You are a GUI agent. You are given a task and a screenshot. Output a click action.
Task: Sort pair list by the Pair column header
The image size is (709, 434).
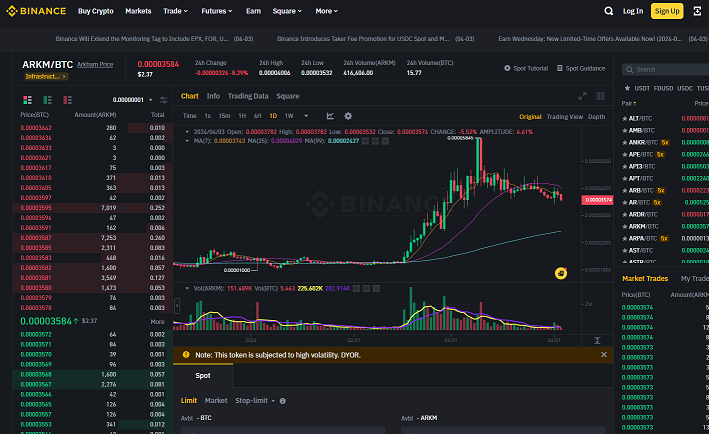629,104
